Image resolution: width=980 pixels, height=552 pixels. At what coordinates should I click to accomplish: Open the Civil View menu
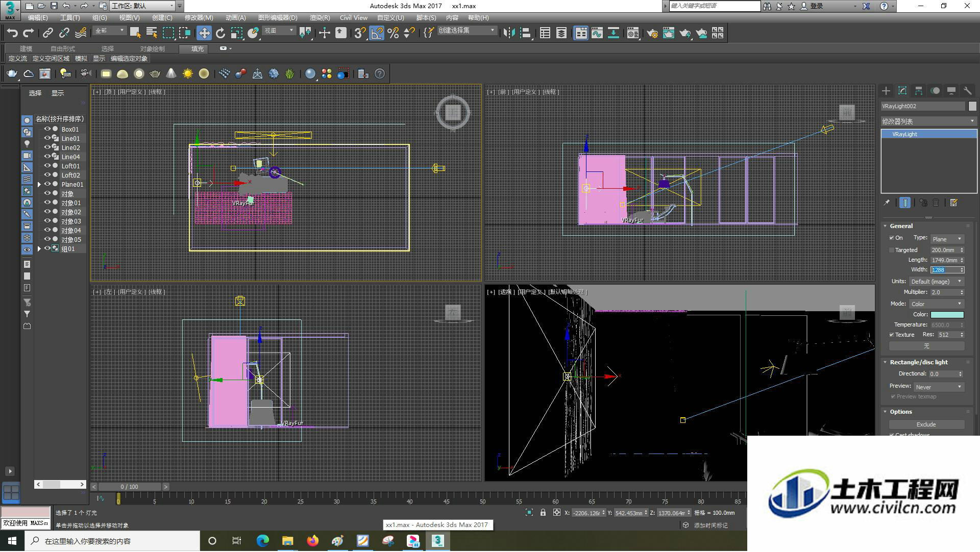[353, 18]
